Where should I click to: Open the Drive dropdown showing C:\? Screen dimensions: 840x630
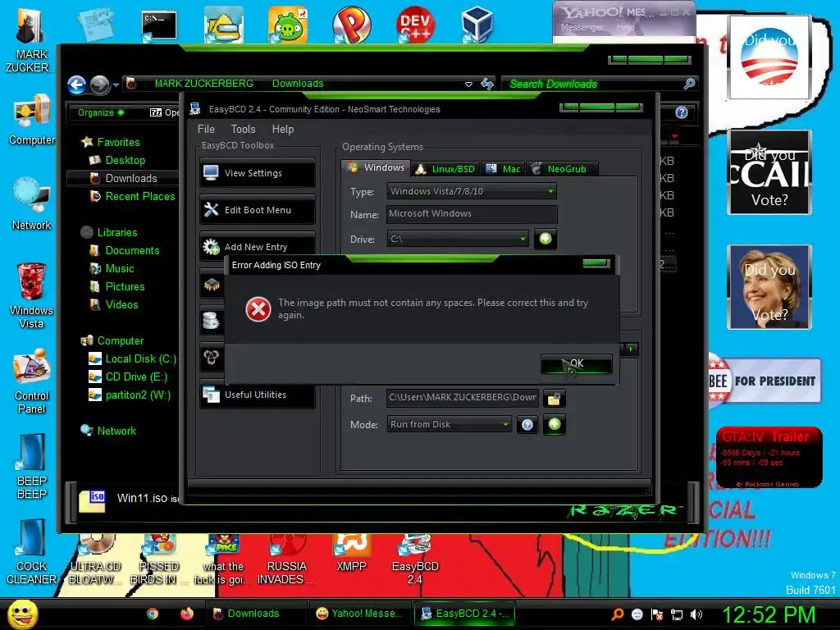tap(458, 239)
